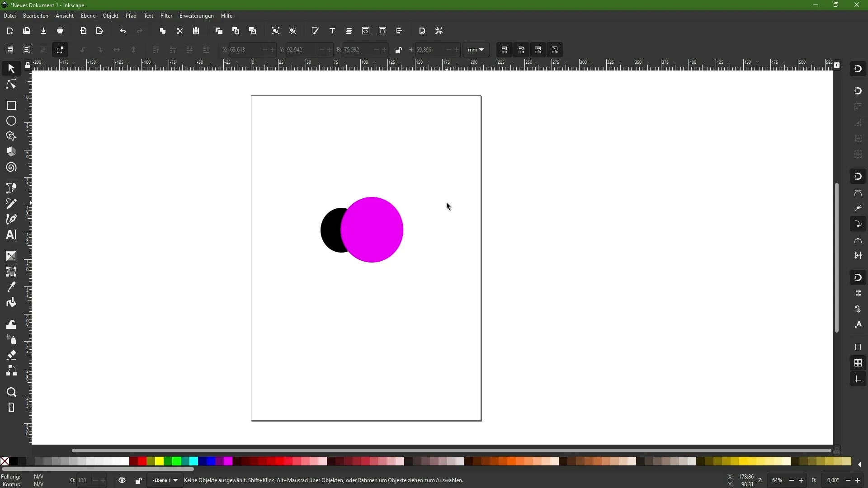Open the Text and Font dialog icon

[332, 31]
